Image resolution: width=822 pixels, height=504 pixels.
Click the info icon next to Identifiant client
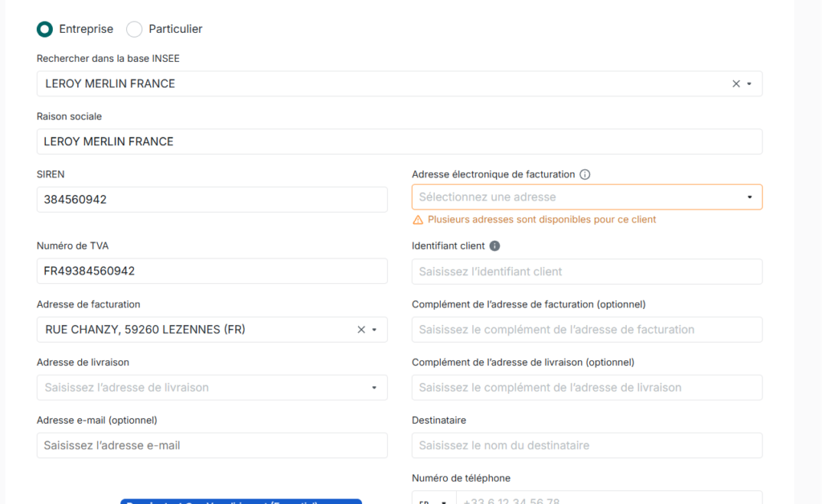point(494,246)
